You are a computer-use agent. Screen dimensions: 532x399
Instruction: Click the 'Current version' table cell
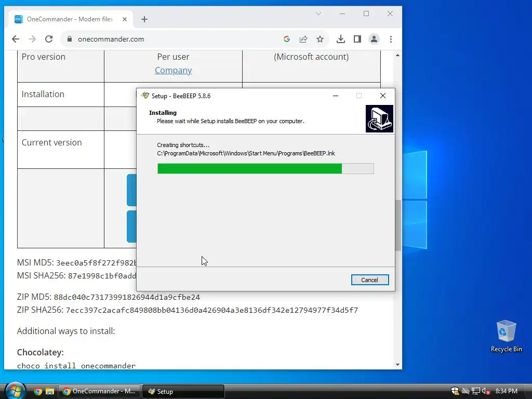click(x=61, y=150)
